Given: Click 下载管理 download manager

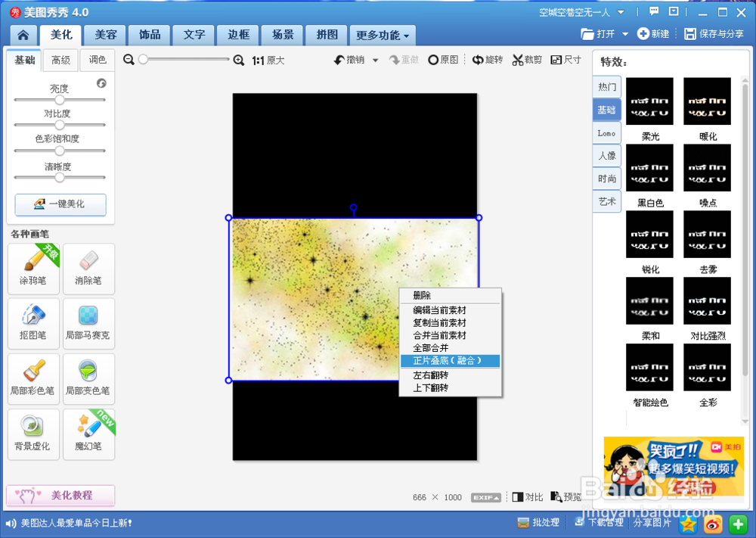Looking at the screenshot, I should (600, 523).
